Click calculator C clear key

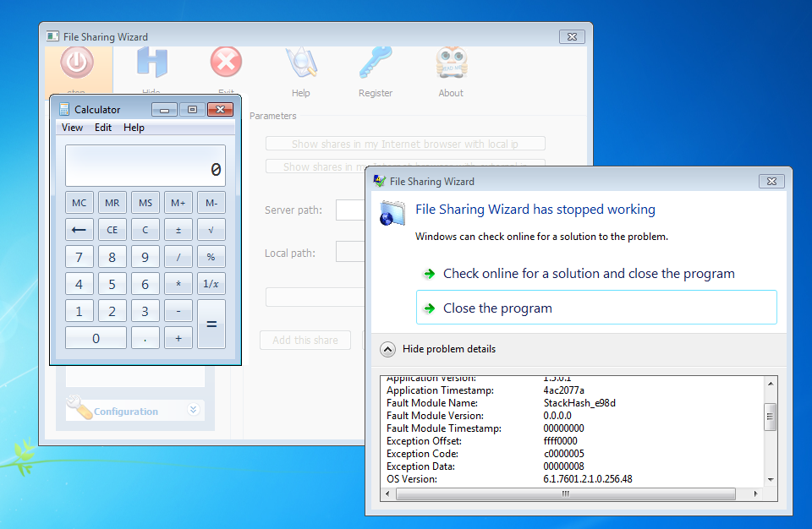point(145,229)
